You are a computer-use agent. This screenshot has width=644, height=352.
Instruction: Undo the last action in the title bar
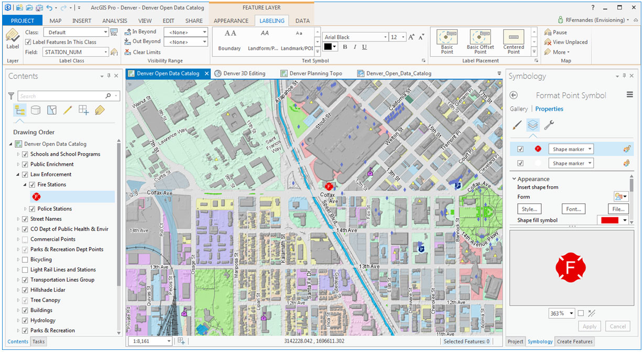(x=49, y=8)
